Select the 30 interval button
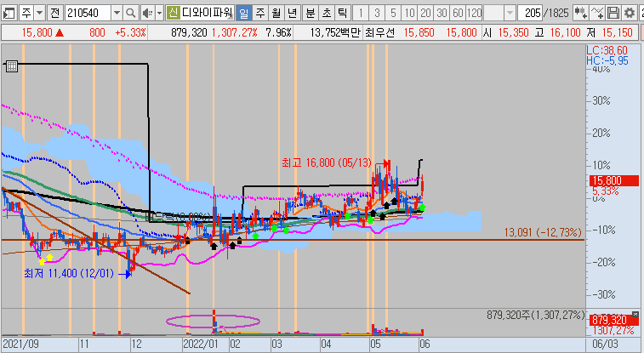The height and width of the screenshot is (353, 644). (442, 13)
